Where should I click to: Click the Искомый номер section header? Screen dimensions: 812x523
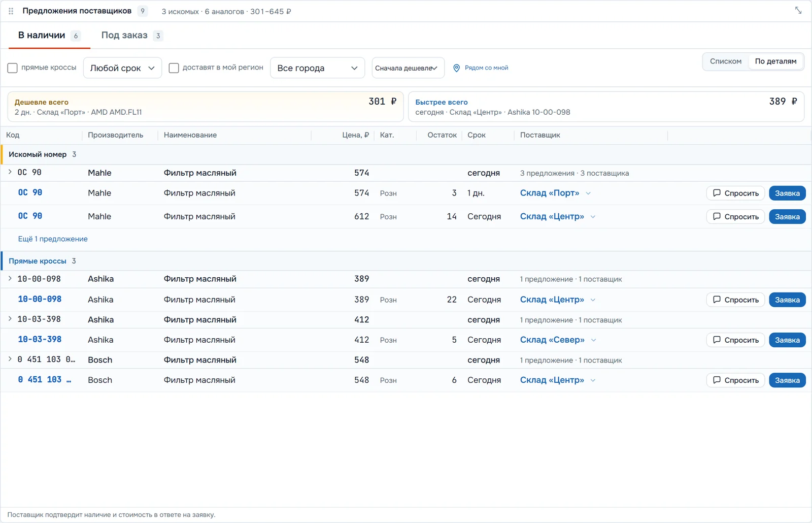(406, 154)
